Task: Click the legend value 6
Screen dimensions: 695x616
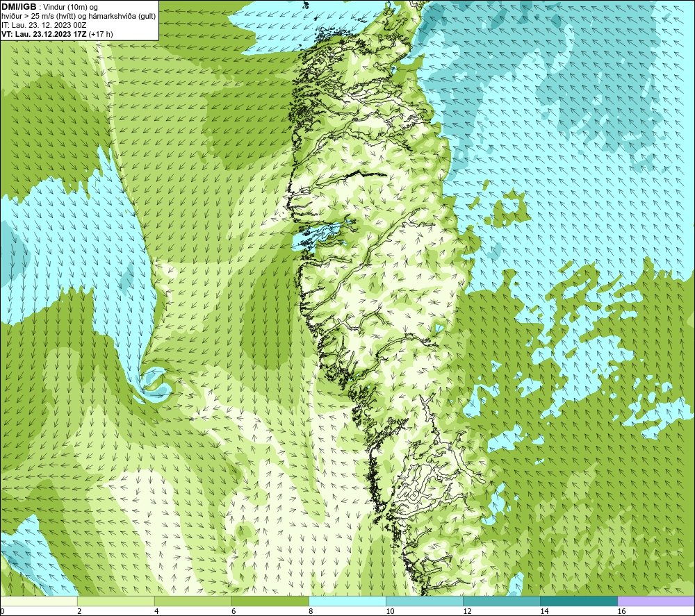Action: (234, 612)
